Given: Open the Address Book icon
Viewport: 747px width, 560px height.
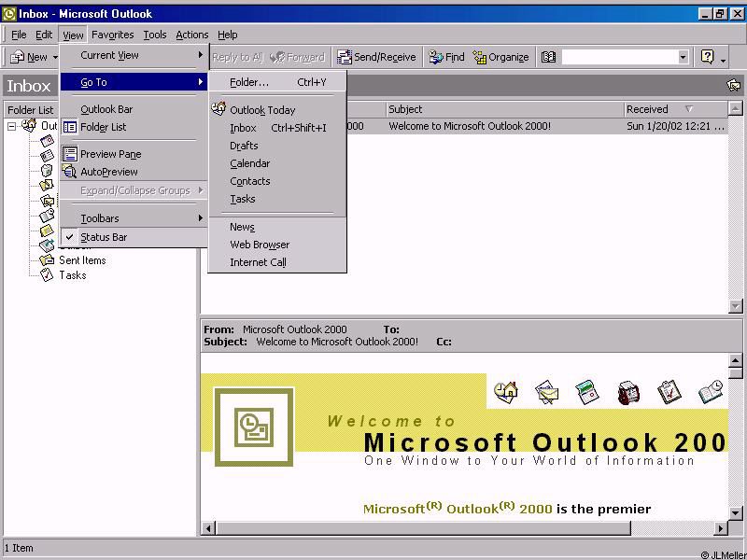Looking at the screenshot, I should [x=548, y=57].
